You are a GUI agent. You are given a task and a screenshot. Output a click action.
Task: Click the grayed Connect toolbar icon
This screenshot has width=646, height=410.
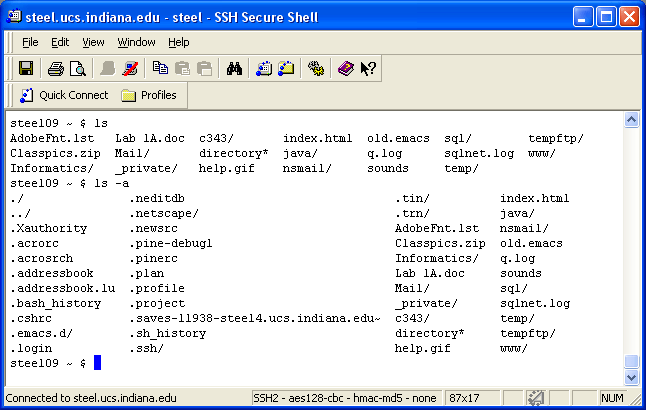tap(108, 68)
